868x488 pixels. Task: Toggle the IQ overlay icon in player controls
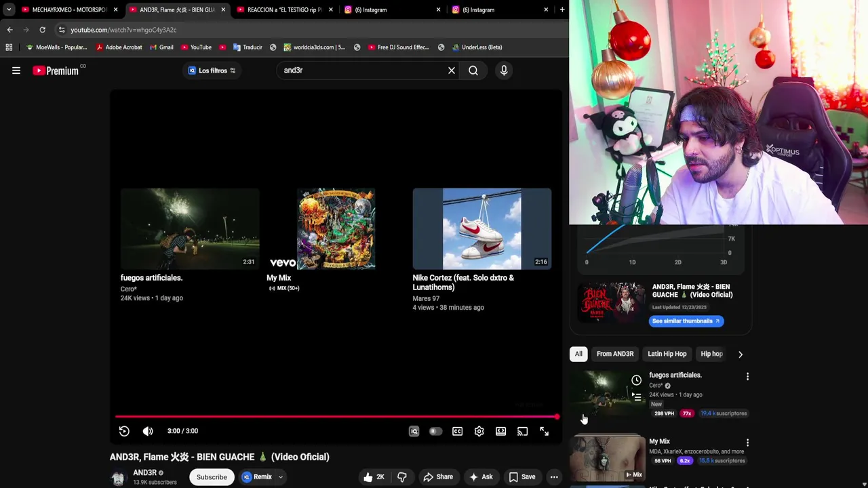[x=414, y=431]
